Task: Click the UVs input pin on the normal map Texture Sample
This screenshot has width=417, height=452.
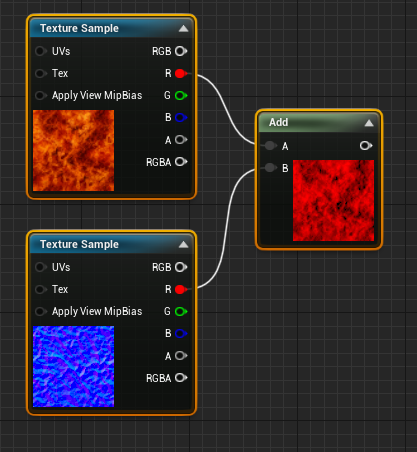Action: pos(41,267)
